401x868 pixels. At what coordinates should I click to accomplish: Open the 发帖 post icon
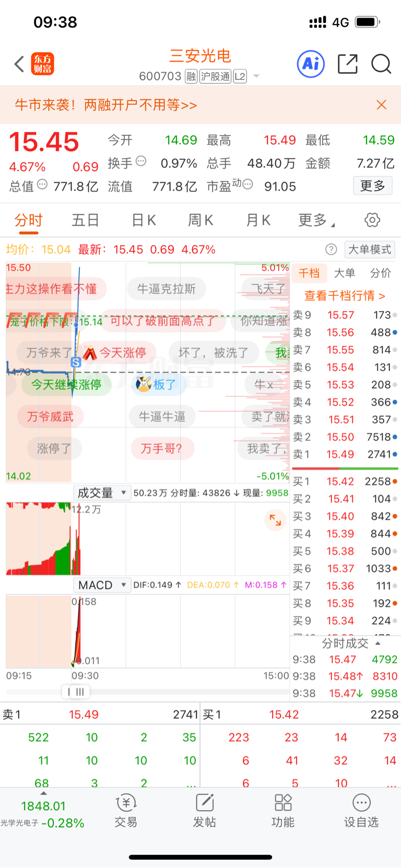(x=204, y=811)
